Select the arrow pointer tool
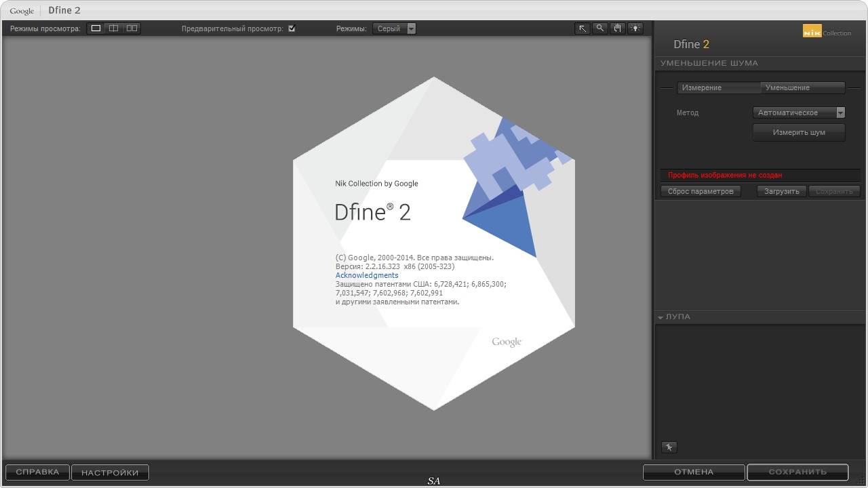This screenshot has width=868, height=488. click(582, 28)
